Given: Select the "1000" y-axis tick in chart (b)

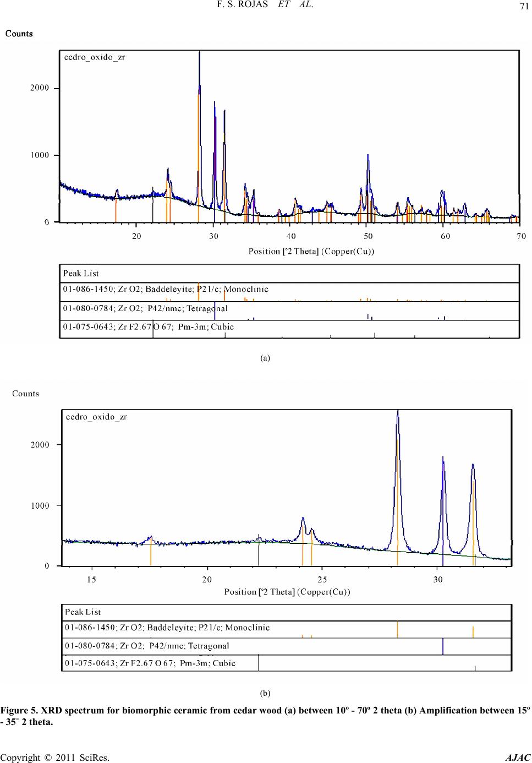Looking at the screenshot, I should 40,505.
